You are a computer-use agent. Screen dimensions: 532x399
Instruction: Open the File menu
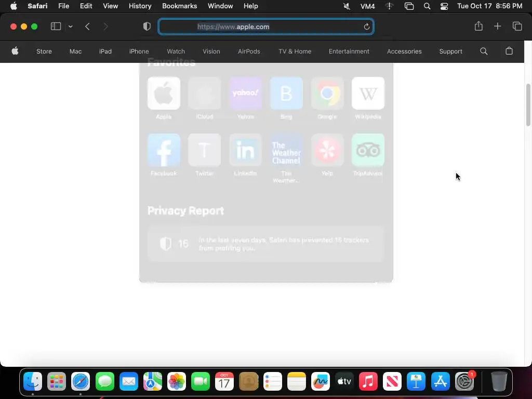pyautogui.click(x=63, y=6)
